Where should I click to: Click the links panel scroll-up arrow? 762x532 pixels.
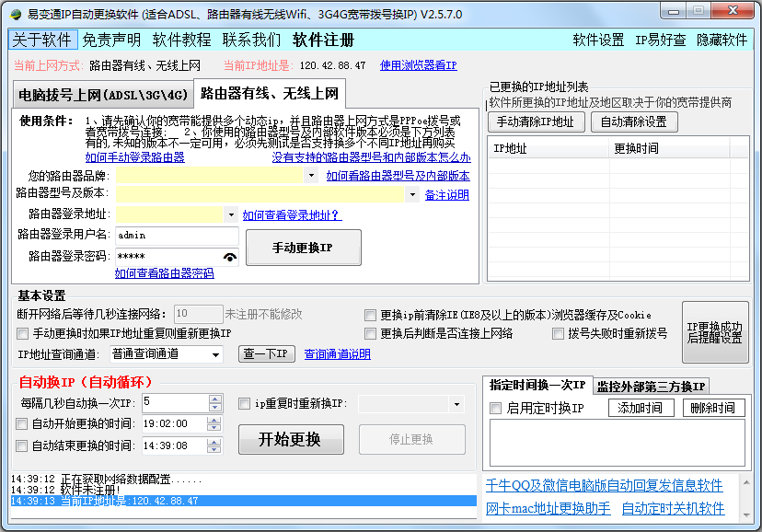[x=746, y=482]
